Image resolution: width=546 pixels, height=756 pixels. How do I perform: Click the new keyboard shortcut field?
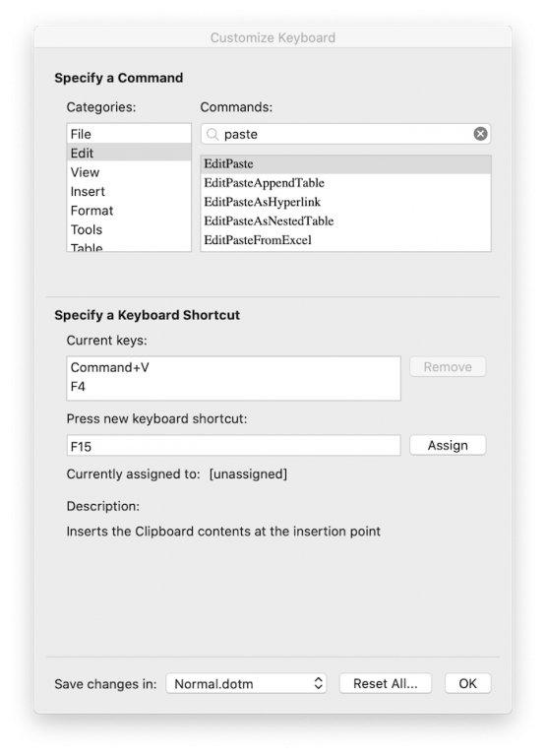pyautogui.click(x=233, y=446)
